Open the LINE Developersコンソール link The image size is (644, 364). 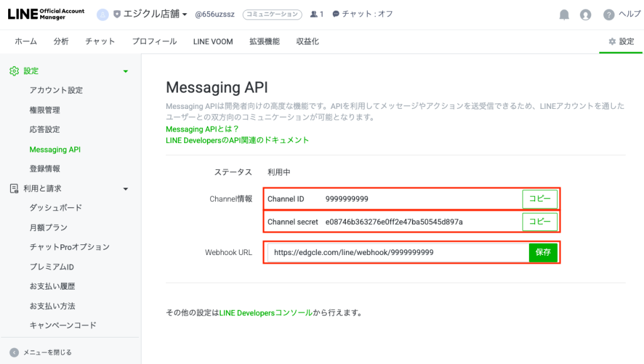266,313
